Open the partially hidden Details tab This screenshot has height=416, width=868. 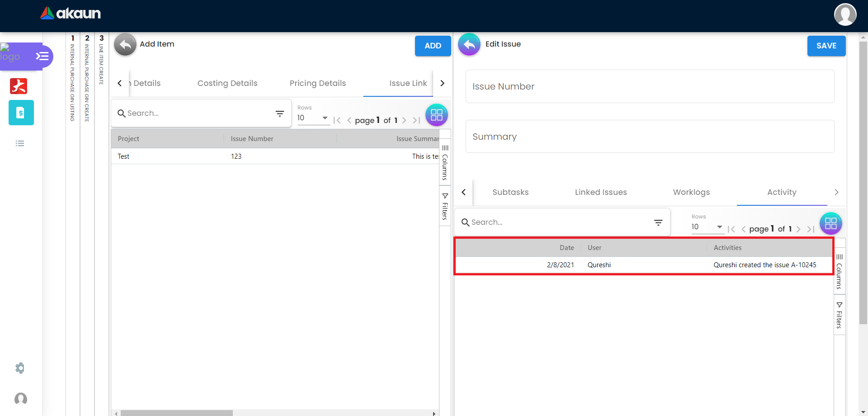point(145,83)
